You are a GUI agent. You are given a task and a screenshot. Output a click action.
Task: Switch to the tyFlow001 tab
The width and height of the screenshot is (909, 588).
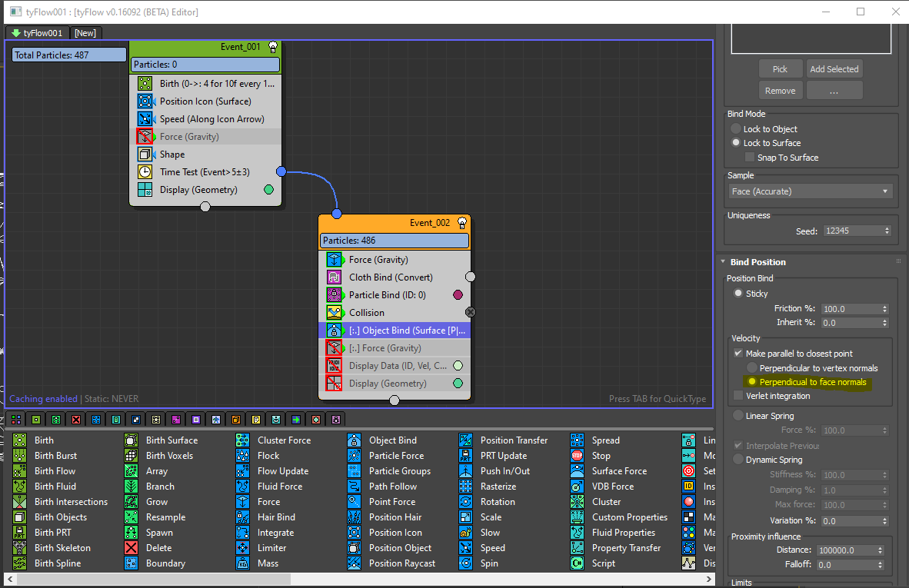tap(37, 33)
